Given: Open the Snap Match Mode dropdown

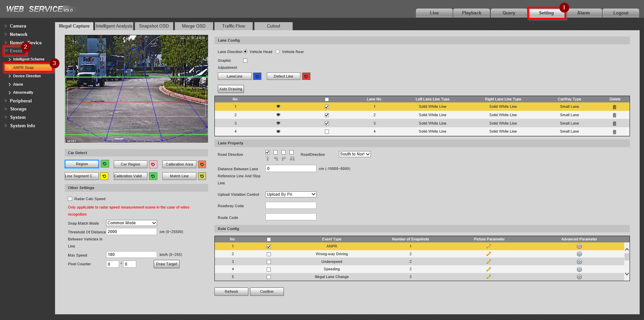Looking at the screenshot, I should coord(131,223).
